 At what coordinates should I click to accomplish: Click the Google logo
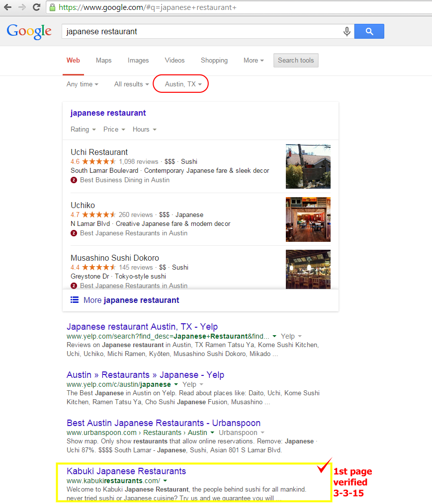(29, 31)
